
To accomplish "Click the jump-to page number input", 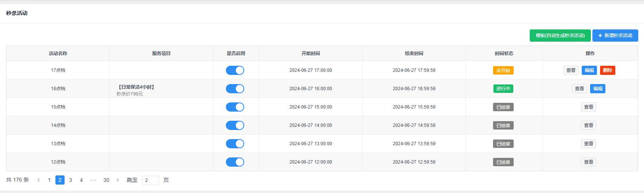I will click(x=150, y=180).
